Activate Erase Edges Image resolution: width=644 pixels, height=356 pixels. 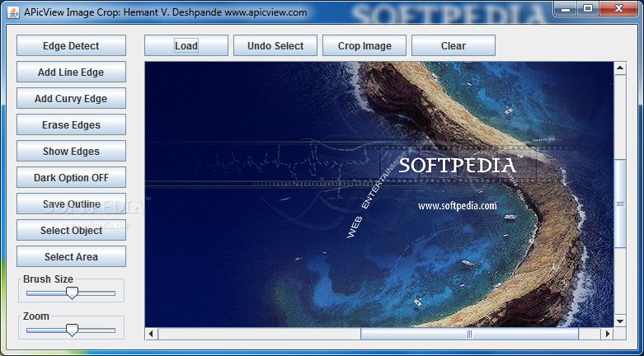tap(71, 124)
